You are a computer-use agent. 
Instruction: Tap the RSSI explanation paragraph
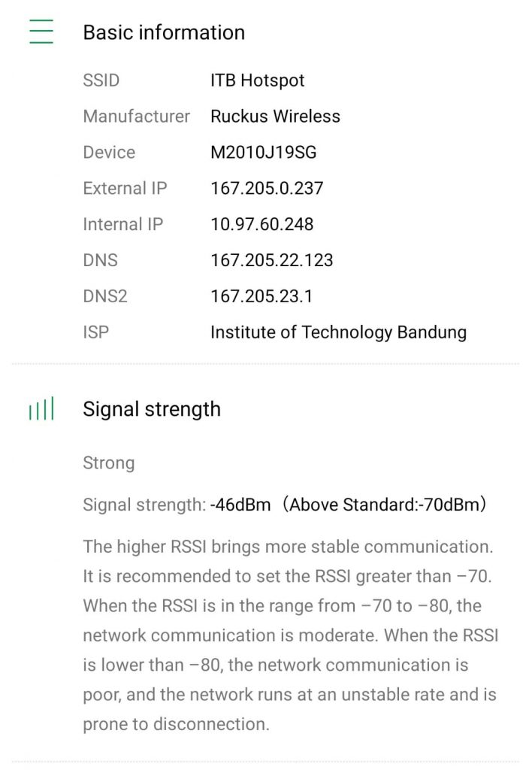pyautogui.click(x=290, y=635)
